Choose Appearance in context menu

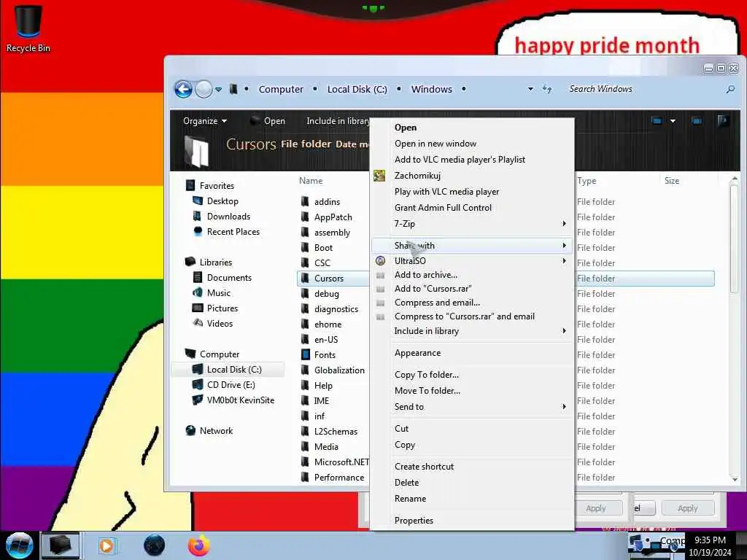418,353
